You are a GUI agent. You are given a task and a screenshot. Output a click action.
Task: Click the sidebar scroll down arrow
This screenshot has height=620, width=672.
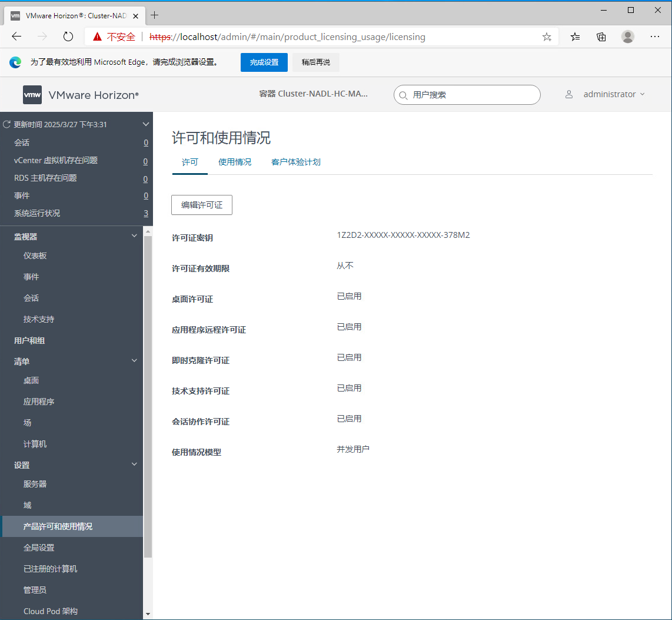pyautogui.click(x=148, y=615)
